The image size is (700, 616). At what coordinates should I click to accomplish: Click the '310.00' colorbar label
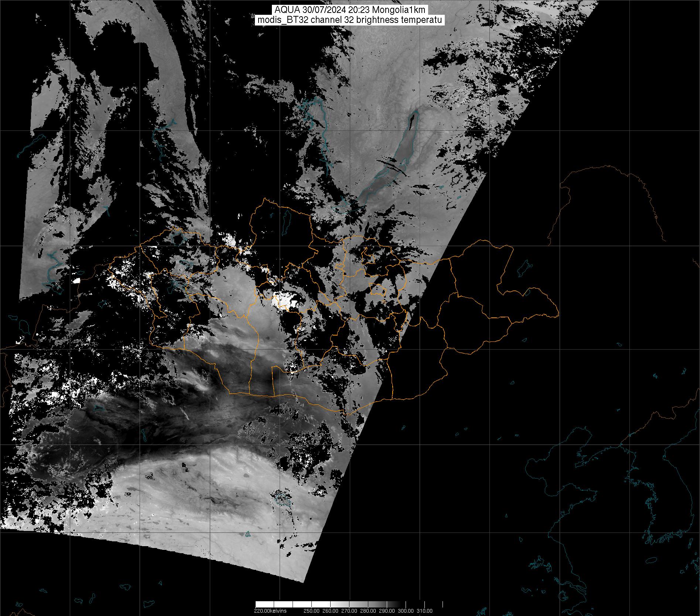[425, 611]
